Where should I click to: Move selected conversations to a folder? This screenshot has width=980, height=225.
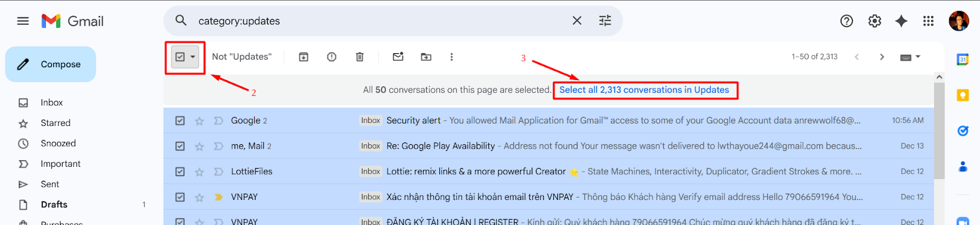(426, 57)
